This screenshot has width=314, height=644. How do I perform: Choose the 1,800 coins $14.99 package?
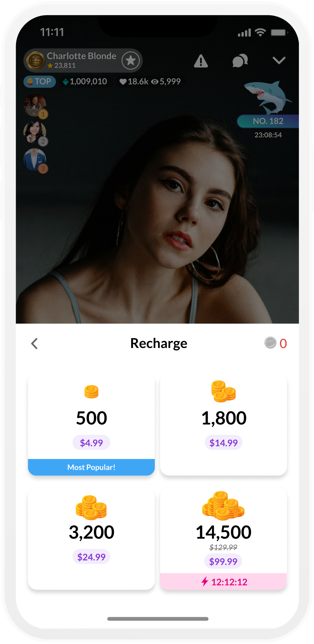pyautogui.click(x=223, y=425)
